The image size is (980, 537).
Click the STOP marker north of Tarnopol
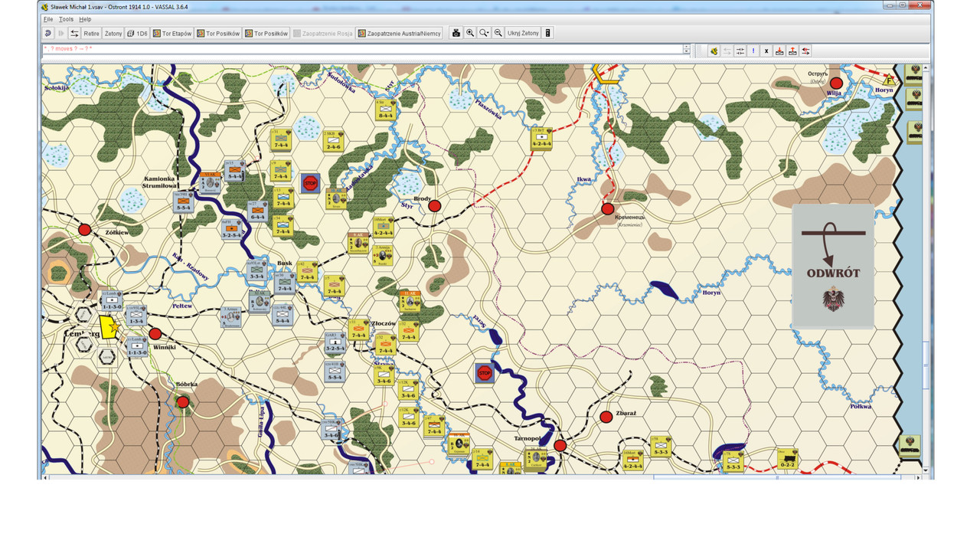pos(484,373)
